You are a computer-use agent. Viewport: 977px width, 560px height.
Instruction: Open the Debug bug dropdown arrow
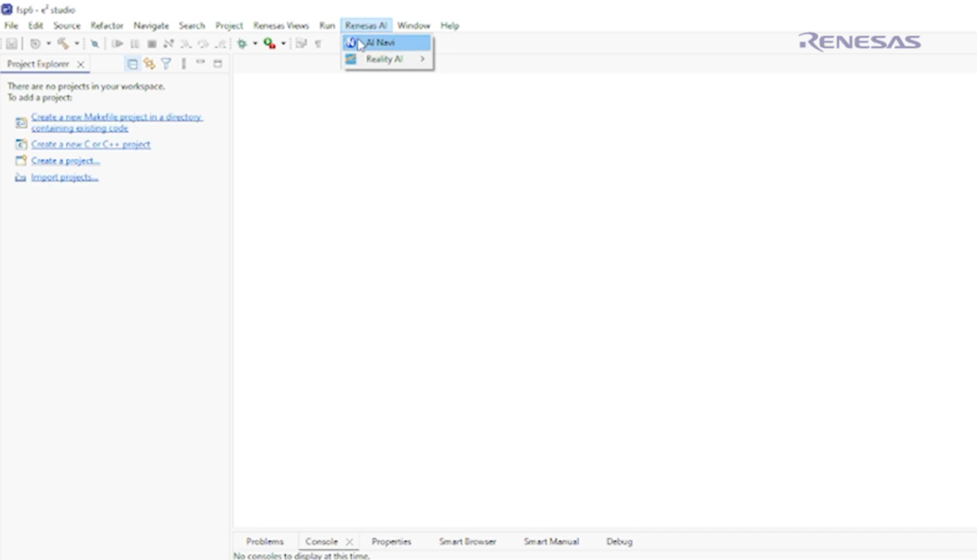[255, 43]
